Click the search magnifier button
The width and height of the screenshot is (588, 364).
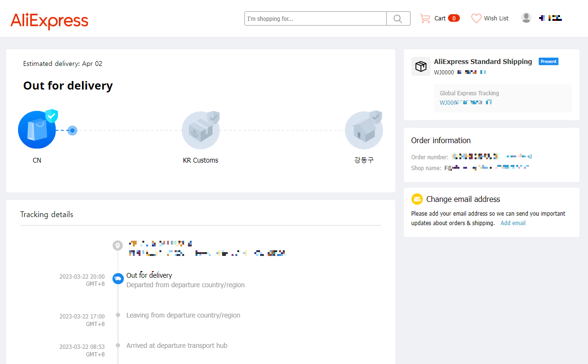(x=398, y=18)
